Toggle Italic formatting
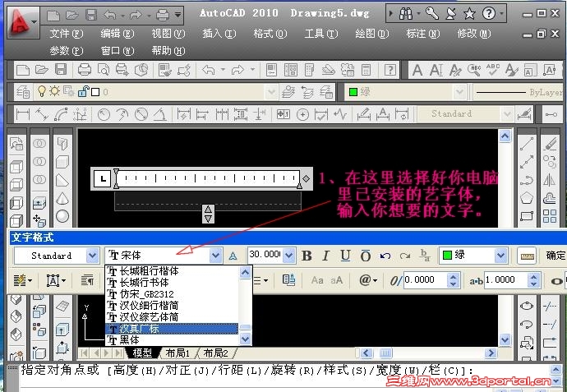This screenshot has width=567, height=392. (325, 256)
